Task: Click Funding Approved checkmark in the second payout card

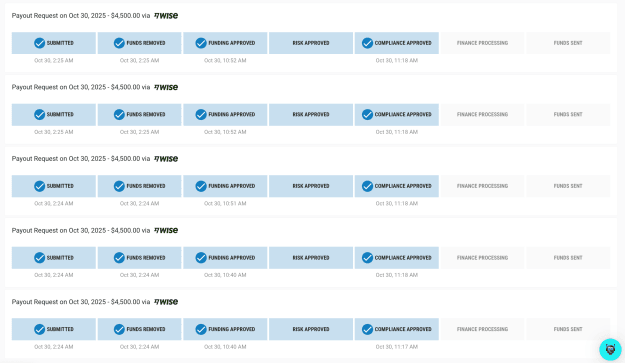Action: click(x=201, y=115)
